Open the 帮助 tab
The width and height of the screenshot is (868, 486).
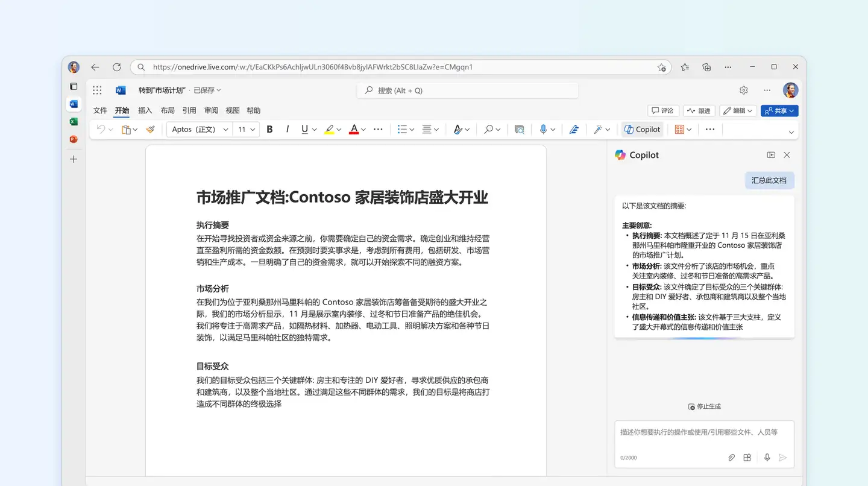254,110
